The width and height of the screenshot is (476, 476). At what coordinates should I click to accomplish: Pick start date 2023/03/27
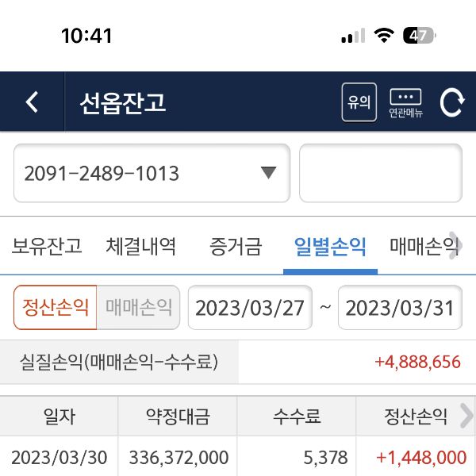(x=250, y=308)
